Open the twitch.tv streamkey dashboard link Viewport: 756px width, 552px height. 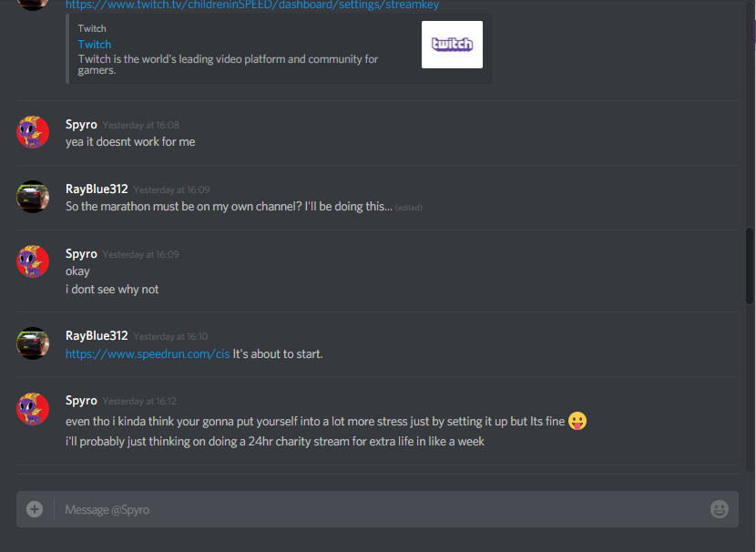252,5
